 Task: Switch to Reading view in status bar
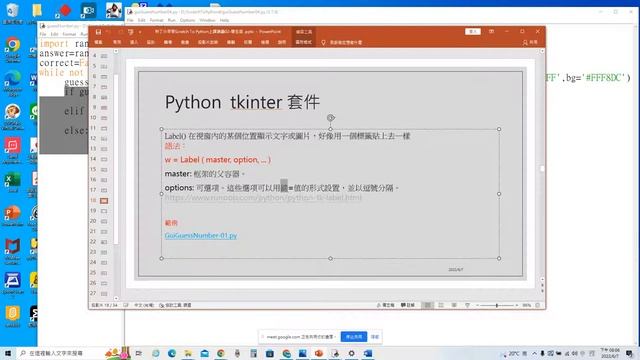pos(454,305)
